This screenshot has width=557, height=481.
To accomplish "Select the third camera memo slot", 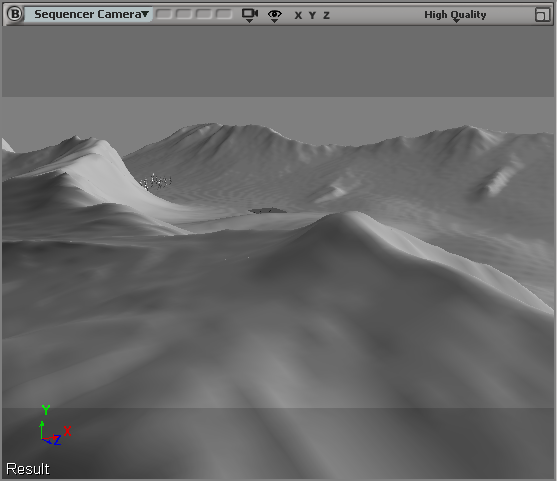I will [204, 14].
